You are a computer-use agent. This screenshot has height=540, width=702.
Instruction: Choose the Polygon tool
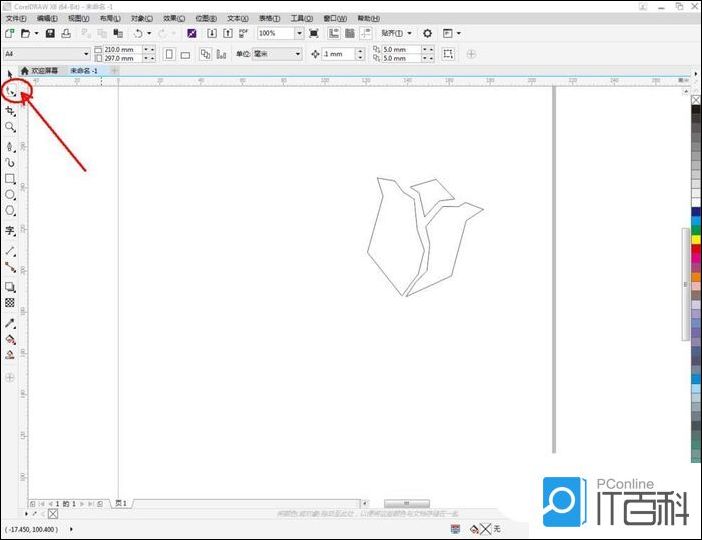tap(10, 210)
